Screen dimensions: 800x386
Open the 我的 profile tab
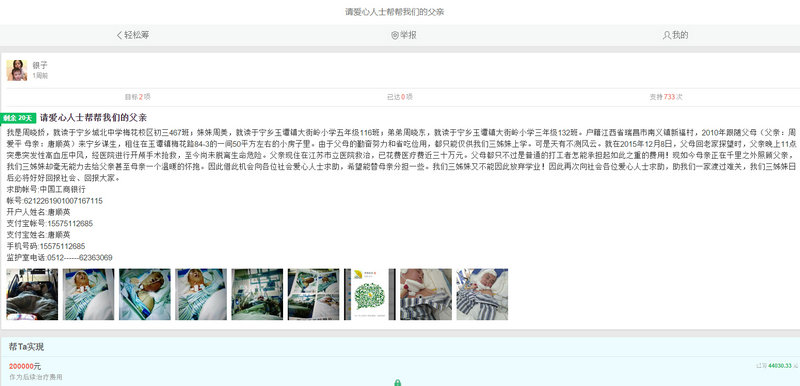coord(676,35)
